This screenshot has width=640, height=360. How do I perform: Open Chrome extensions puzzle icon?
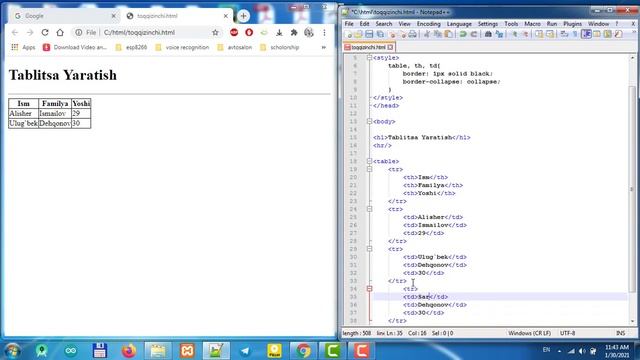[x=294, y=32]
